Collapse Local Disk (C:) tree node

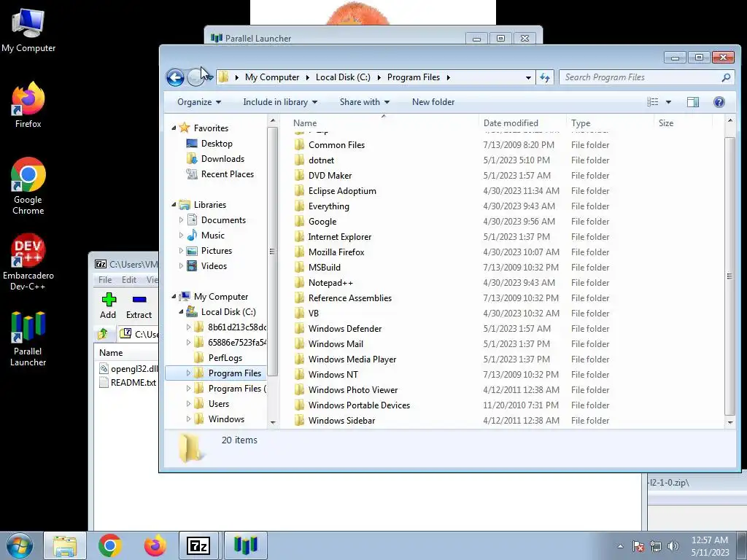[x=181, y=312]
